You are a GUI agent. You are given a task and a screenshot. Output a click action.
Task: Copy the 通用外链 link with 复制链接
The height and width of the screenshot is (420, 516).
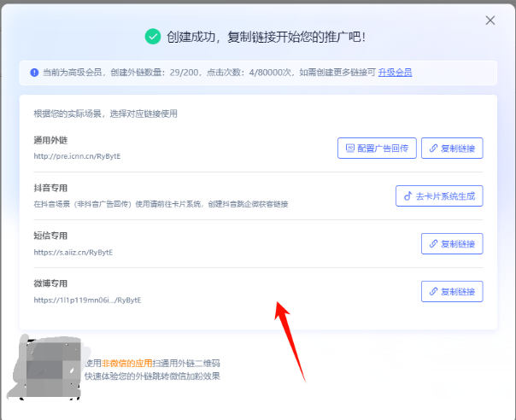452,148
